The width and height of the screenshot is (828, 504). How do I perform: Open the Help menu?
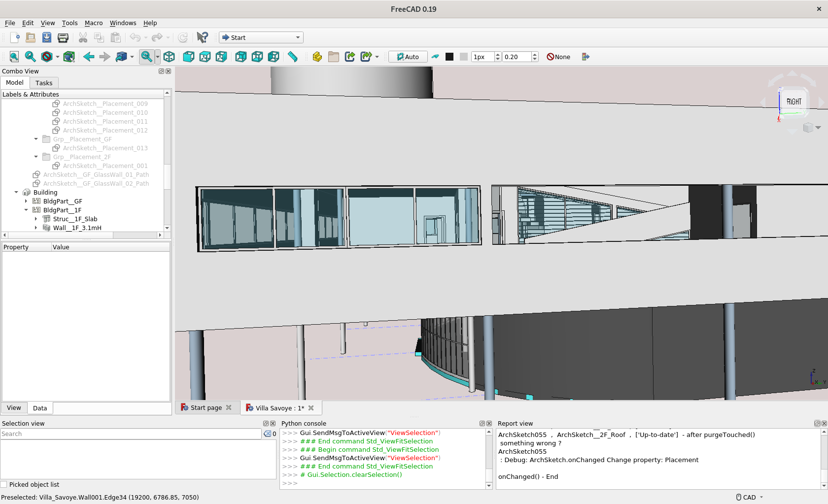[x=150, y=23]
